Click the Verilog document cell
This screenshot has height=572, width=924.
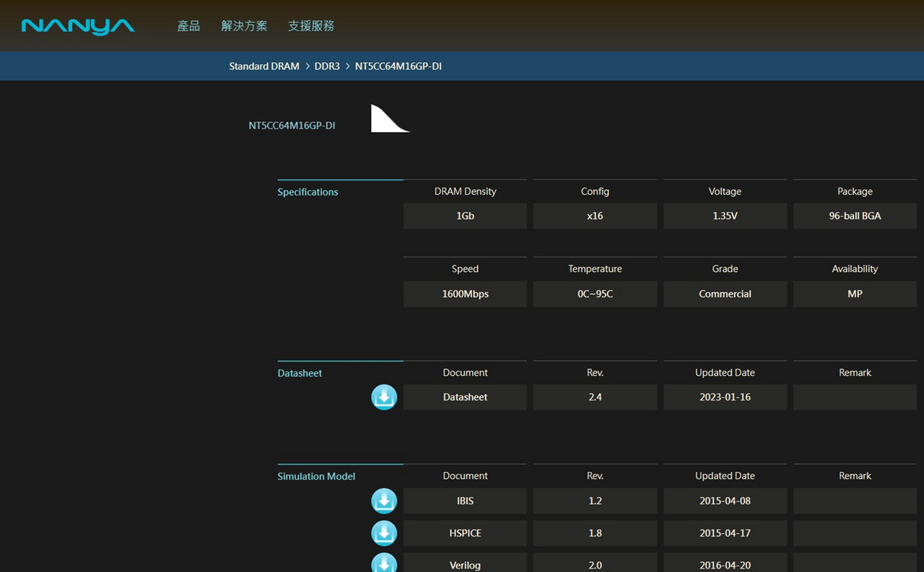pyautogui.click(x=465, y=563)
